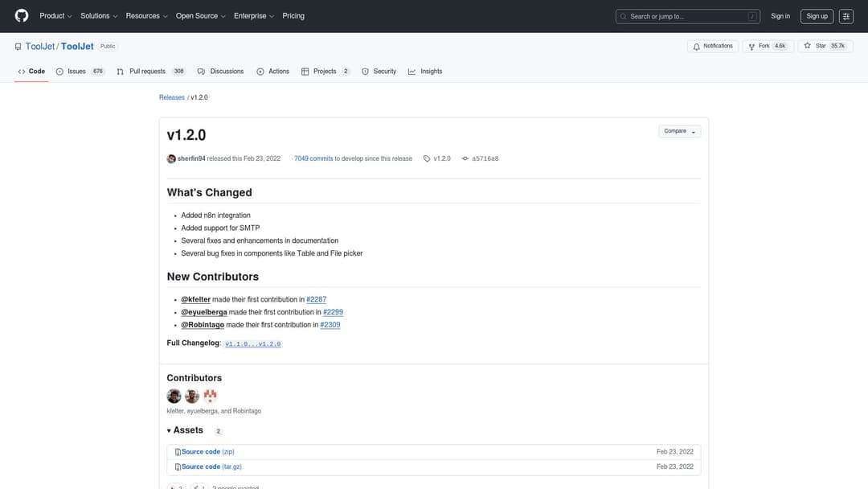Click the Star icon
Screen dimensions: 868x489
point(807,46)
